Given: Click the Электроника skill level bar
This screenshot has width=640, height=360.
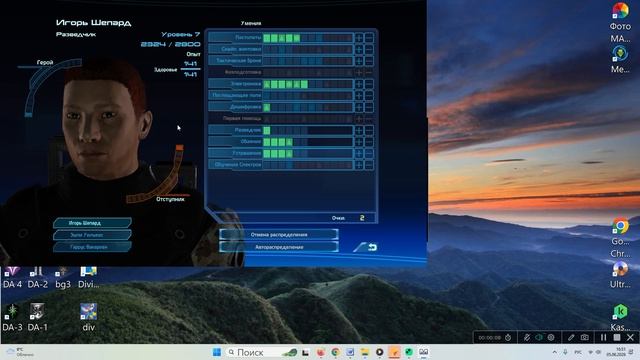Looking at the screenshot, I should 308,84.
